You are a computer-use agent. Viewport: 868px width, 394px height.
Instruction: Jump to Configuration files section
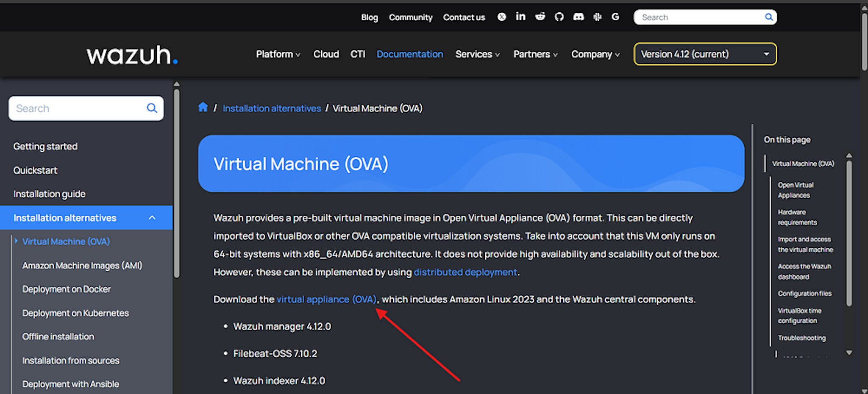(804, 294)
